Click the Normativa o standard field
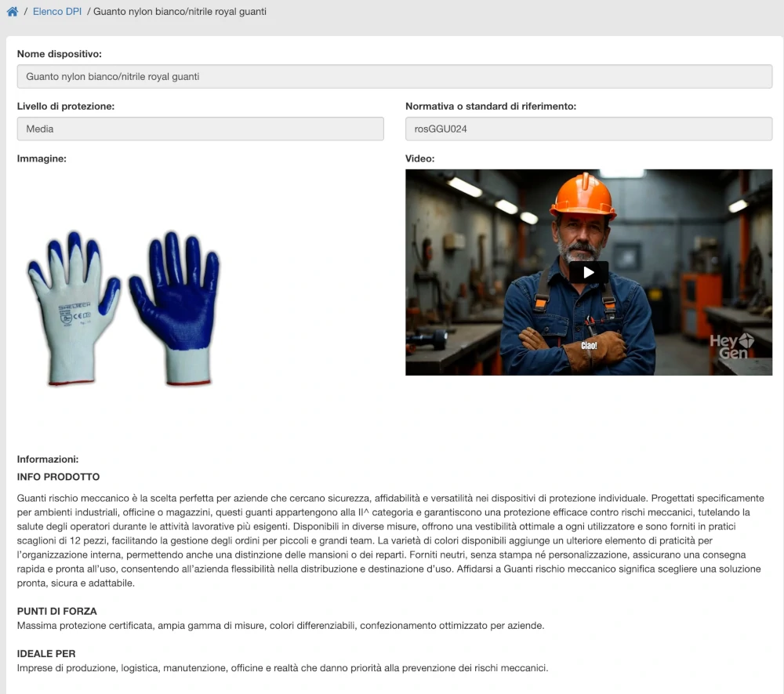Image resolution: width=784 pixels, height=694 pixels. pyautogui.click(x=588, y=129)
